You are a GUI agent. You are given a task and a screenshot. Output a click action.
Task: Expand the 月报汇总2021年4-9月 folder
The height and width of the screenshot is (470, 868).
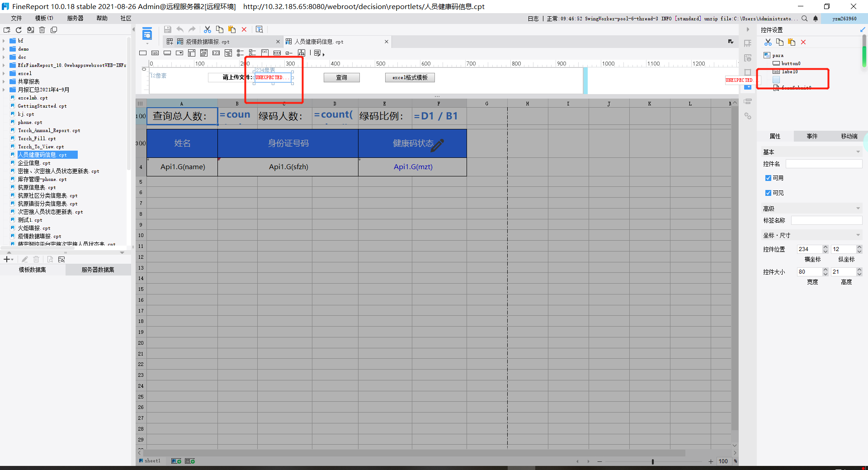pos(4,90)
